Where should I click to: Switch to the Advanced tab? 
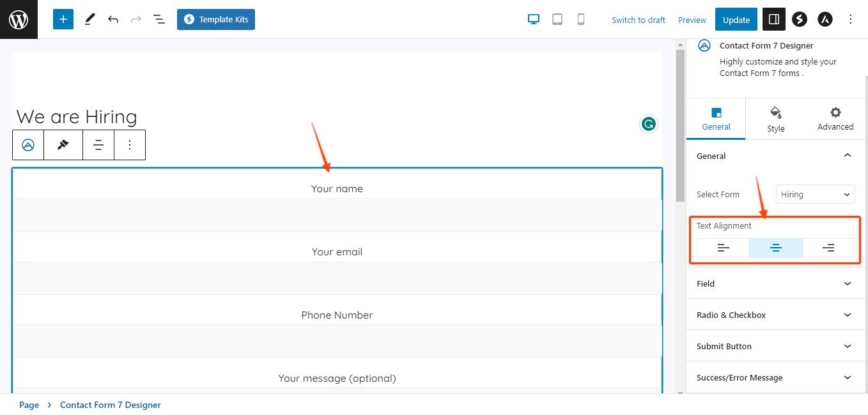835,119
